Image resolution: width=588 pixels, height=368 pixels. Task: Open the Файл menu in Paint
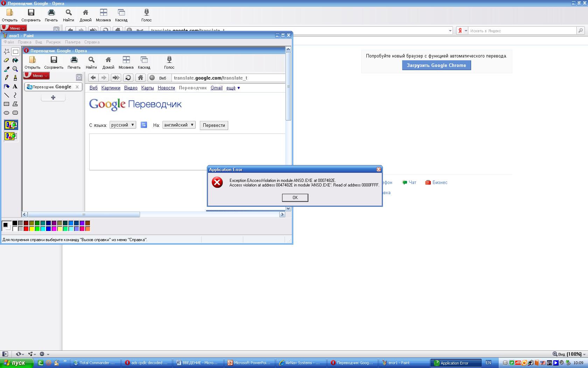[x=9, y=42]
